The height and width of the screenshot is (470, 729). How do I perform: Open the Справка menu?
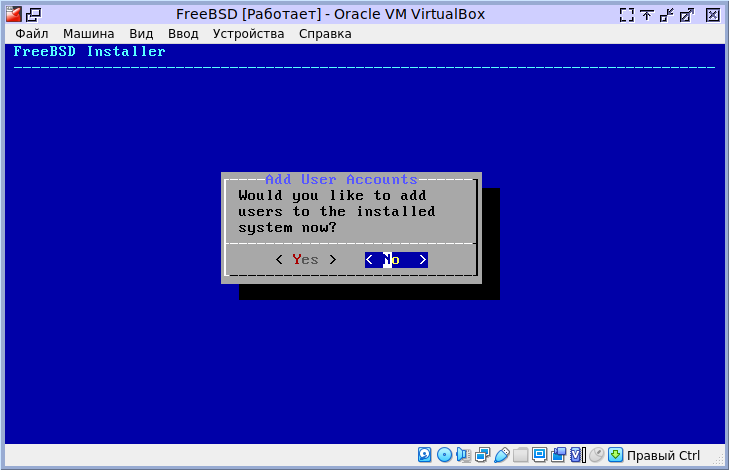[x=325, y=34]
